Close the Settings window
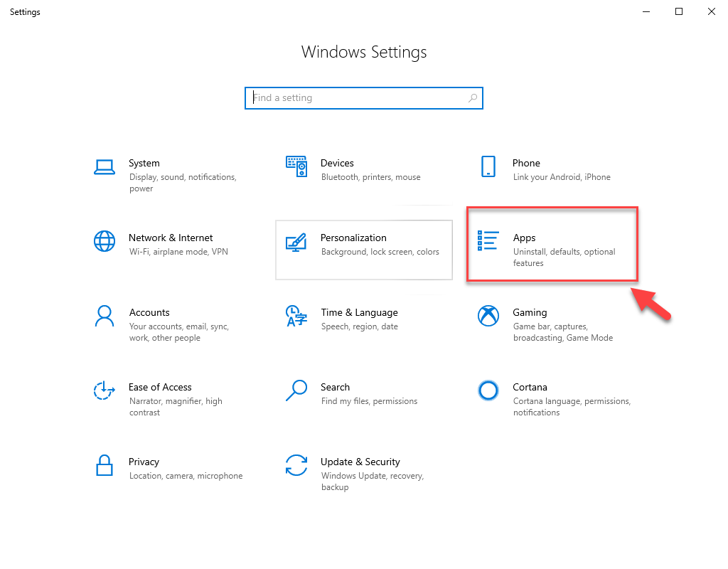Viewport: 728px width, 569px height. tap(711, 11)
